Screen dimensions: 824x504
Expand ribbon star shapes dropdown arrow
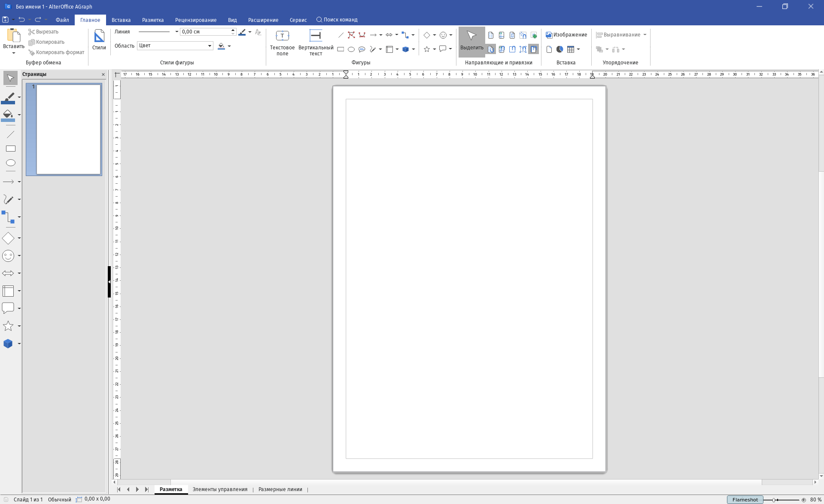[x=435, y=49]
